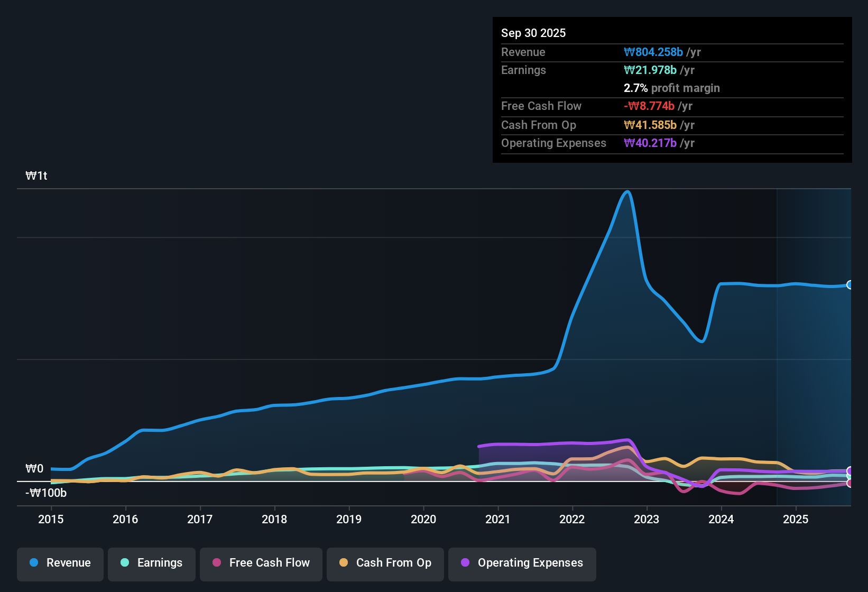Toggle the Free Cash Flow series visibility
Screen dimensions: 868x592
point(261,563)
